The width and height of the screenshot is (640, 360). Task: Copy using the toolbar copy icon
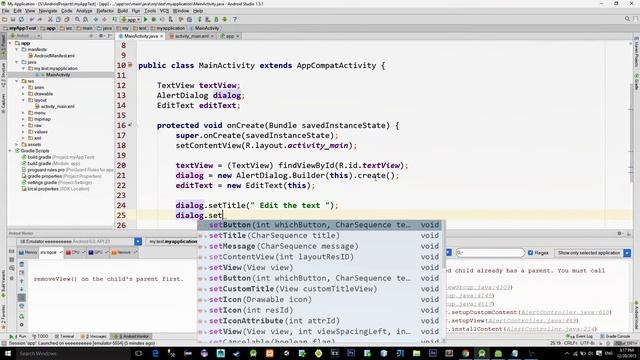tap(58, 19)
